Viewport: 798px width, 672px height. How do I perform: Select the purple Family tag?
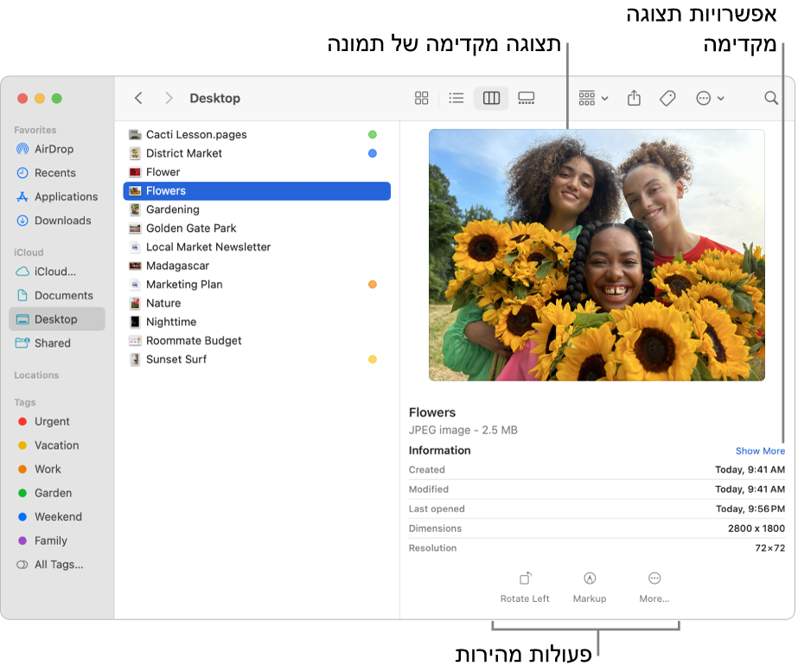tap(57, 541)
